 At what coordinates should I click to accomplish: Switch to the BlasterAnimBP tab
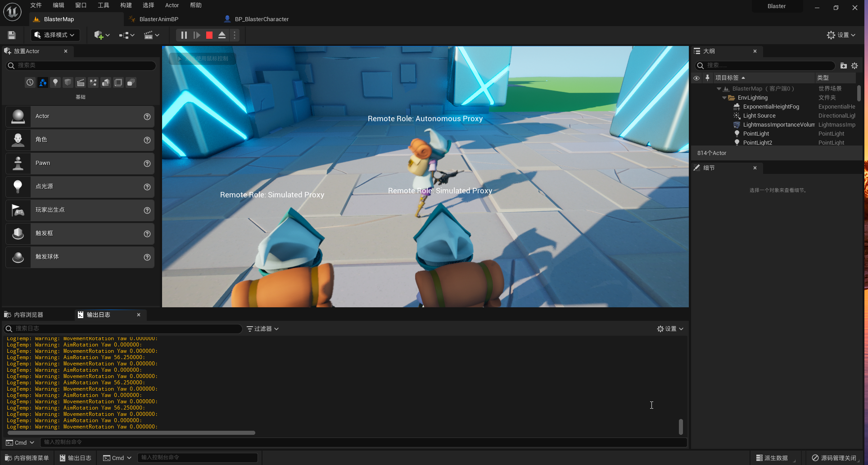coord(159,19)
